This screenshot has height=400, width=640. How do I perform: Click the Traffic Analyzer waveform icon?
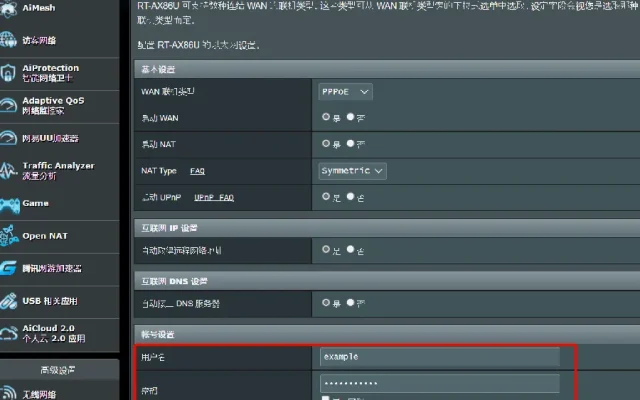(8, 171)
